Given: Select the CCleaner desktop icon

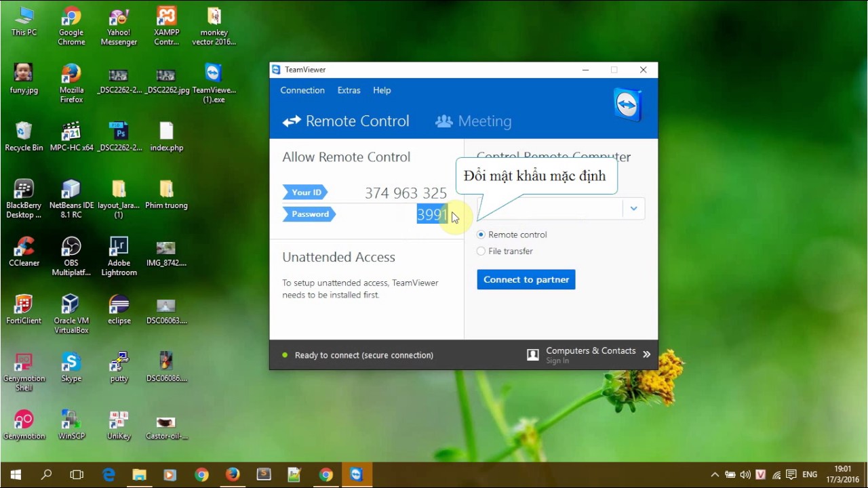Looking at the screenshot, I should coord(24,252).
